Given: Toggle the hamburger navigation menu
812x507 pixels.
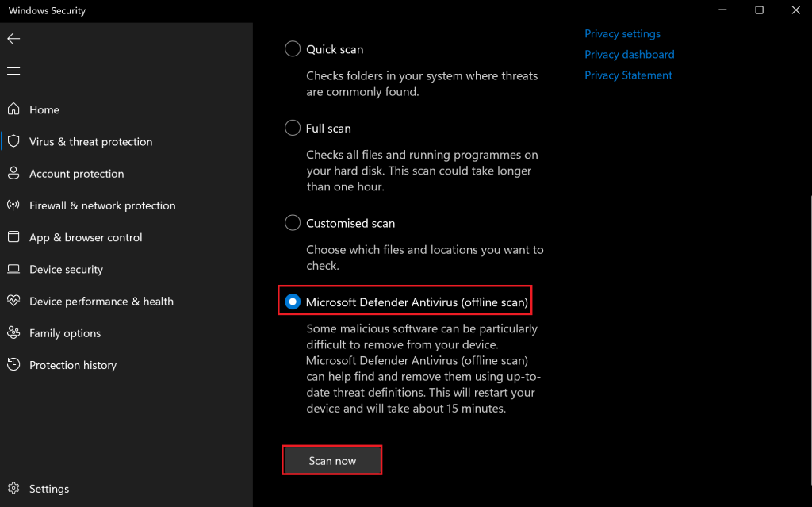Looking at the screenshot, I should [13, 70].
